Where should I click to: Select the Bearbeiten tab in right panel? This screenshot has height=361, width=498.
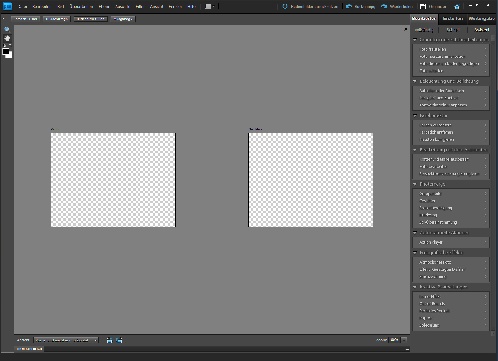point(424,19)
